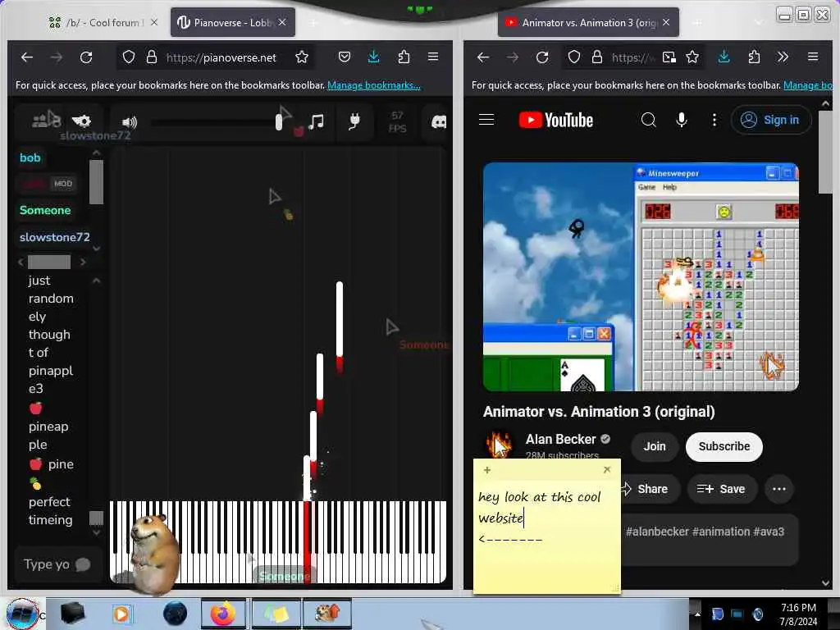Show hidden system tray icons
This screenshot has width=840, height=630.
coord(697,614)
